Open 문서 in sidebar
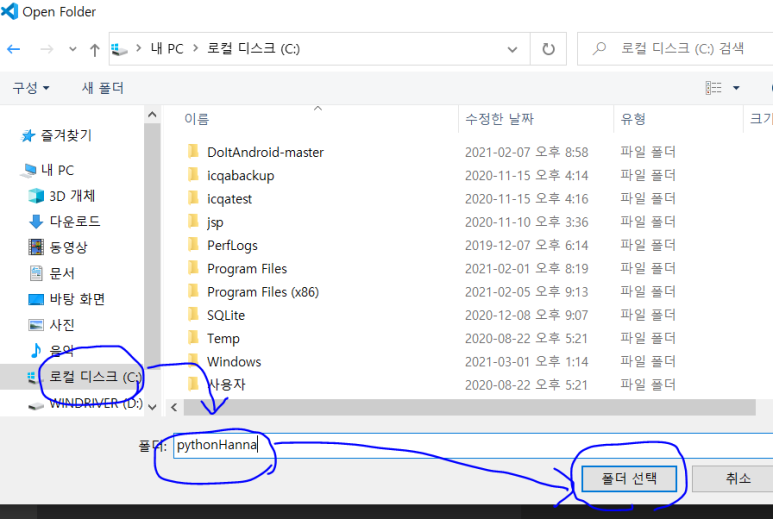 pyautogui.click(x=62, y=273)
